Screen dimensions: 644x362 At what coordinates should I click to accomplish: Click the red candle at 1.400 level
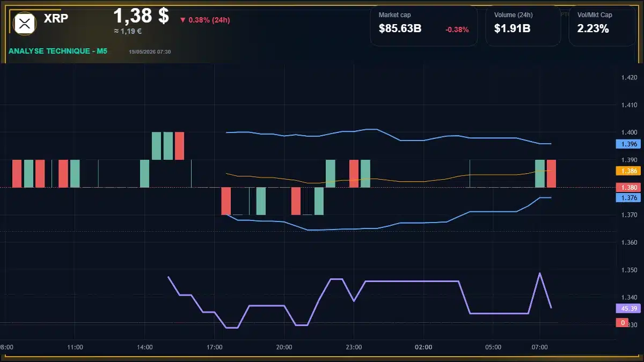(x=179, y=146)
